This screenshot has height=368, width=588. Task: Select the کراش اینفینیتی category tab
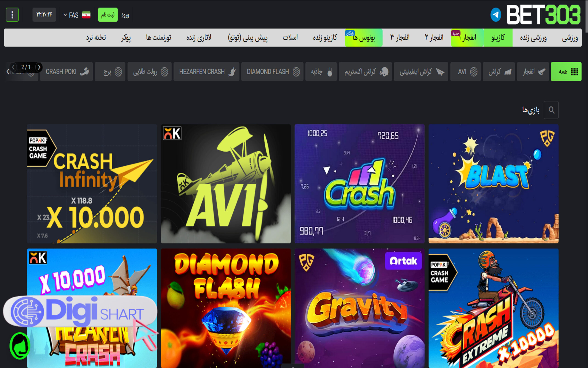pos(421,72)
